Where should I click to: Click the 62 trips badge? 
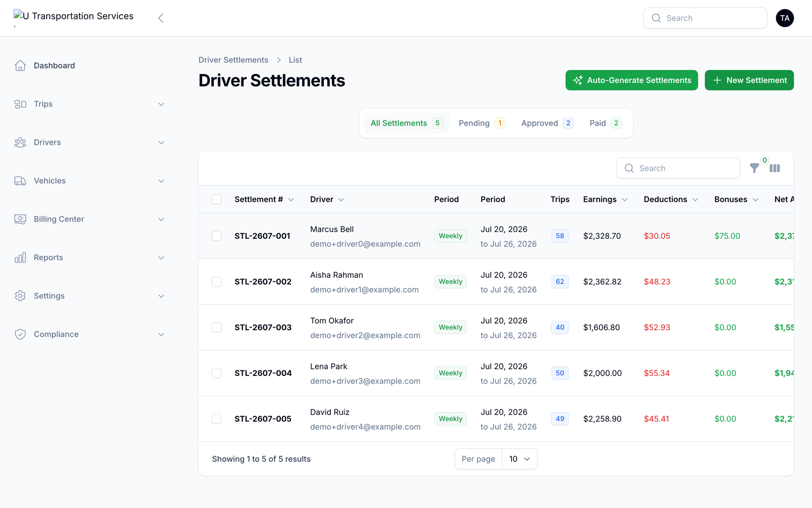[560, 281]
